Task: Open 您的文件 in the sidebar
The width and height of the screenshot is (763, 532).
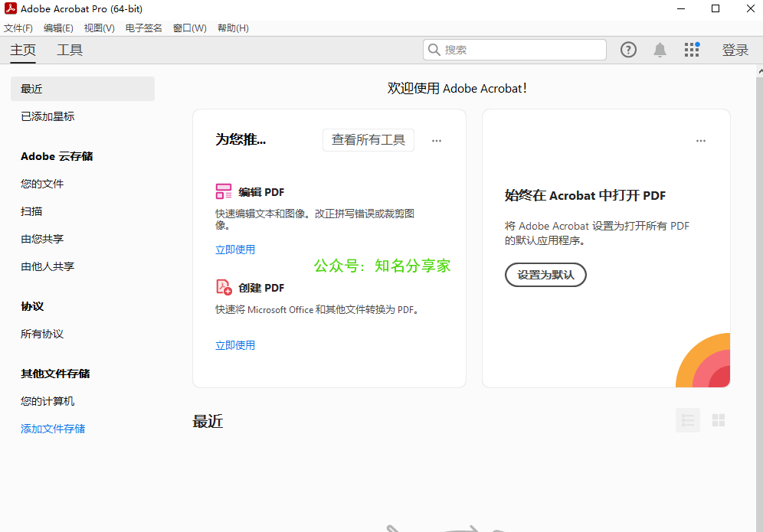Action: pos(42,184)
